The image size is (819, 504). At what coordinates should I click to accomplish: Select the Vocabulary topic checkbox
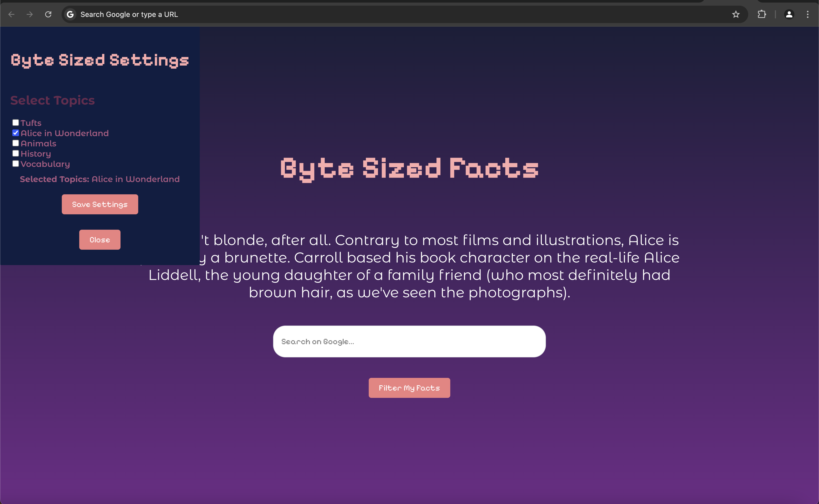pos(16,164)
